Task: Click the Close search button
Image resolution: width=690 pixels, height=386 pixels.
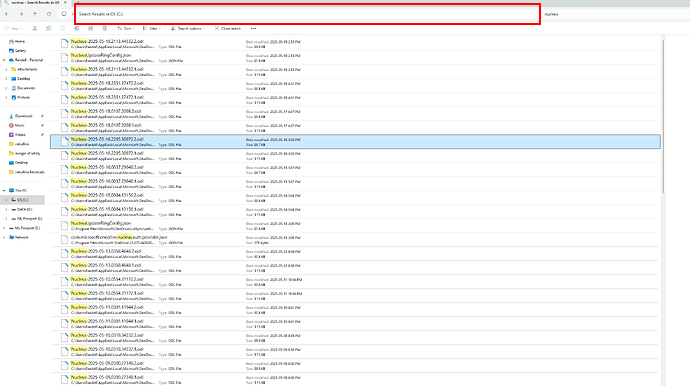Action: coord(228,28)
